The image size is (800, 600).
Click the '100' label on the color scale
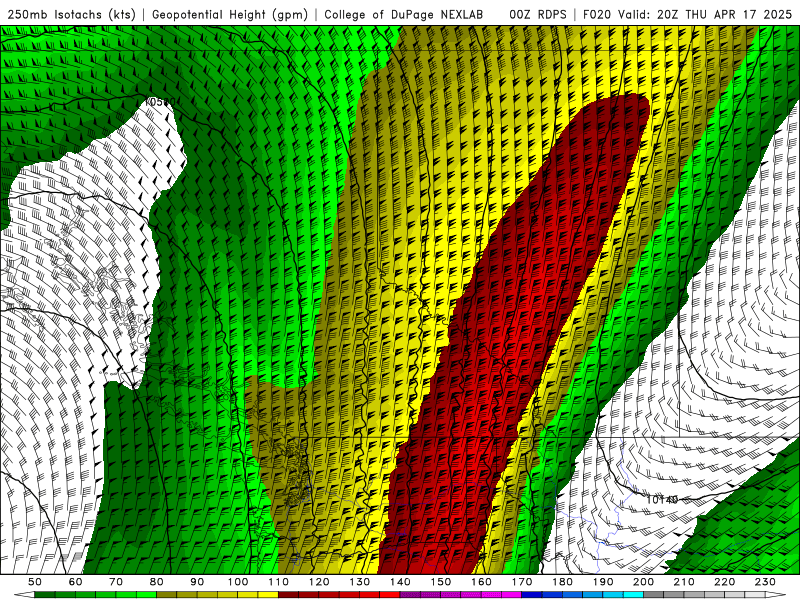(238, 582)
